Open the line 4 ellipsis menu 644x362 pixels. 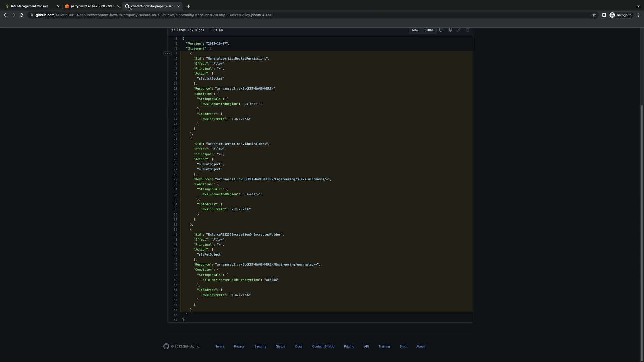click(x=167, y=54)
